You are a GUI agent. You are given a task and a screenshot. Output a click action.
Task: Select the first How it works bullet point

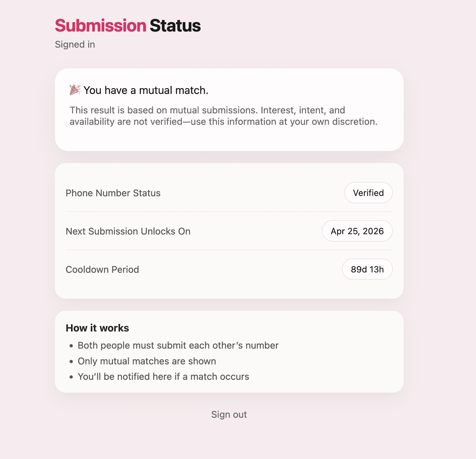click(178, 345)
